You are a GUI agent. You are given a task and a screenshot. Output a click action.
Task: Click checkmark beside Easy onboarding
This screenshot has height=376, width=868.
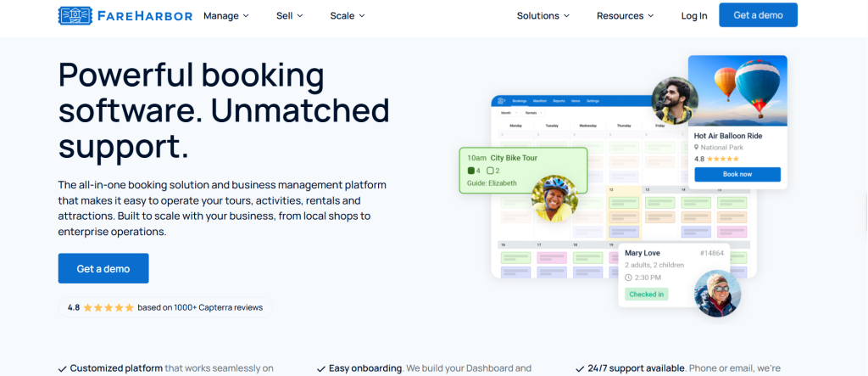point(321,368)
